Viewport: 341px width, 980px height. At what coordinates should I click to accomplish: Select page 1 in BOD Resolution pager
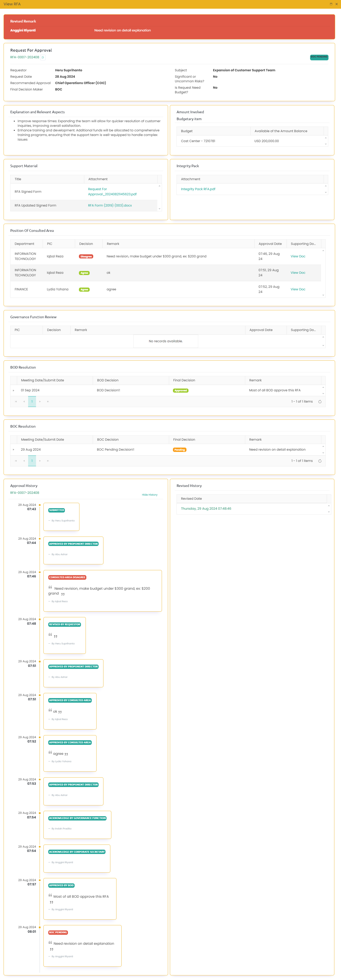(x=32, y=402)
